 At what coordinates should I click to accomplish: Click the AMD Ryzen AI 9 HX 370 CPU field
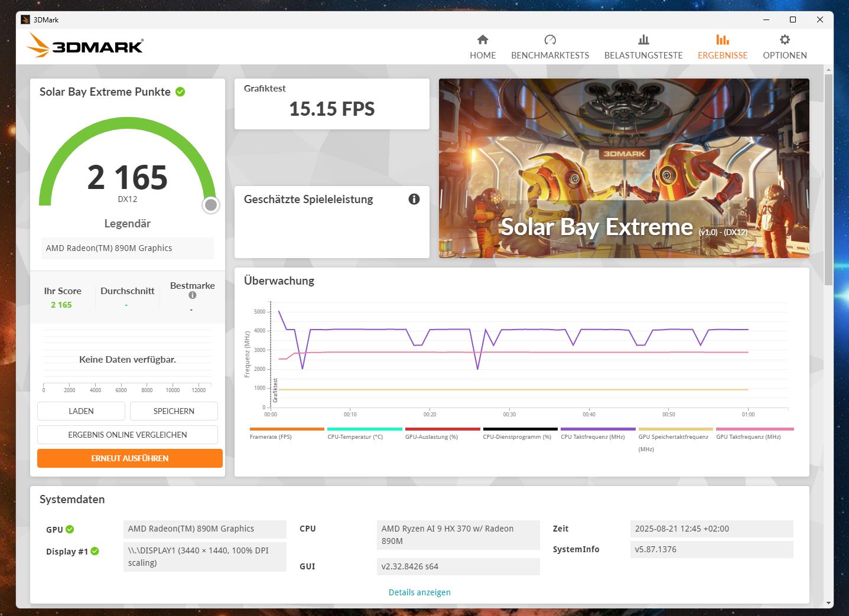point(458,535)
